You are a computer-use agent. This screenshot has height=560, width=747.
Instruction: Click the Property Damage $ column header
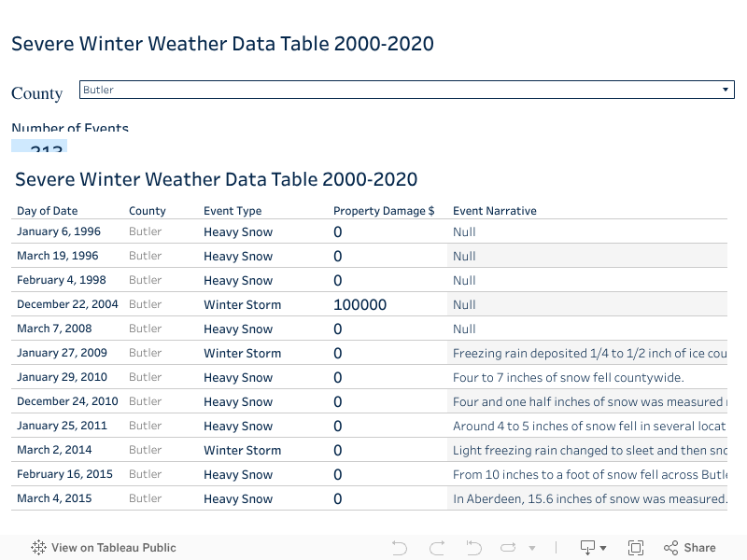[x=384, y=211]
